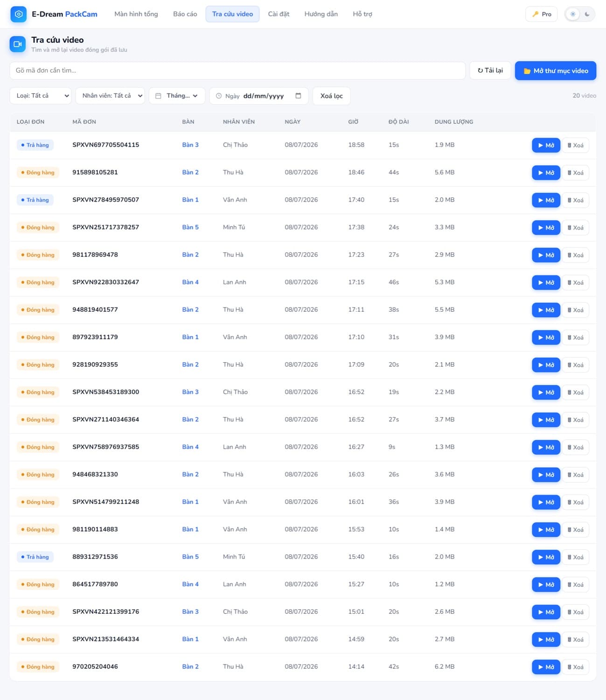The height and width of the screenshot is (700, 606).
Task: Click the Bàn 5 link for order SPXVN251717378257
Action: [190, 227]
